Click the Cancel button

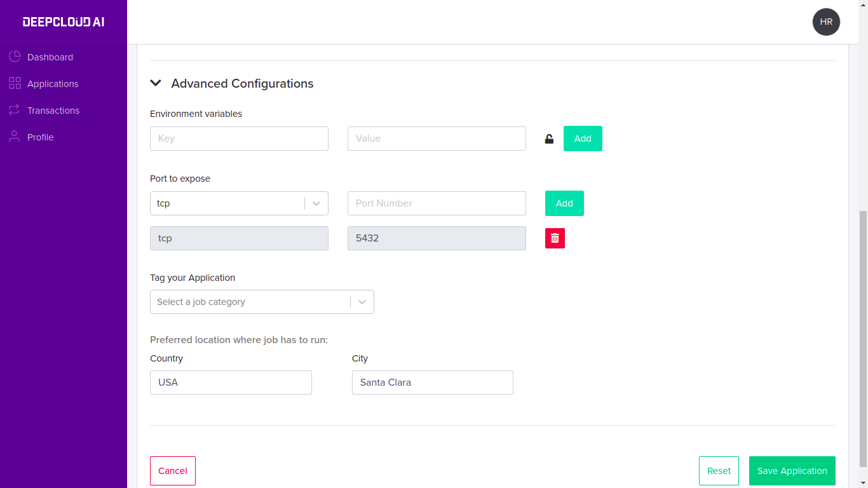[x=173, y=471]
